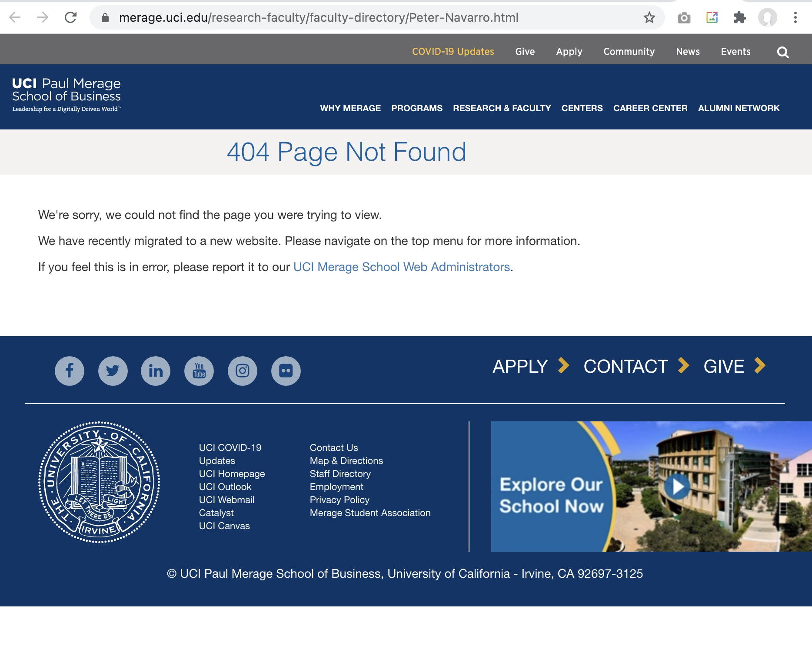Click the "We're sorry" message line
Viewport: 812px width, 649px height.
coord(210,215)
